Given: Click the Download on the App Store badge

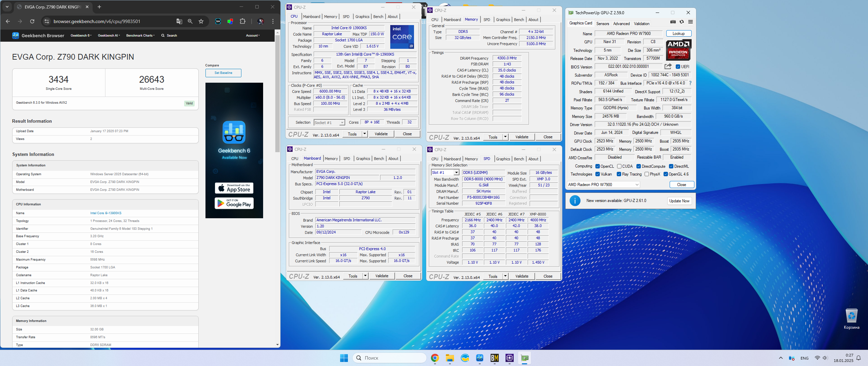Looking at the screenshot, I should tap(234, 188).
